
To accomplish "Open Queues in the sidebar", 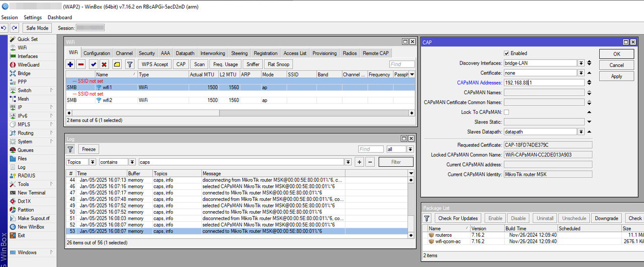I will point(25,150).
